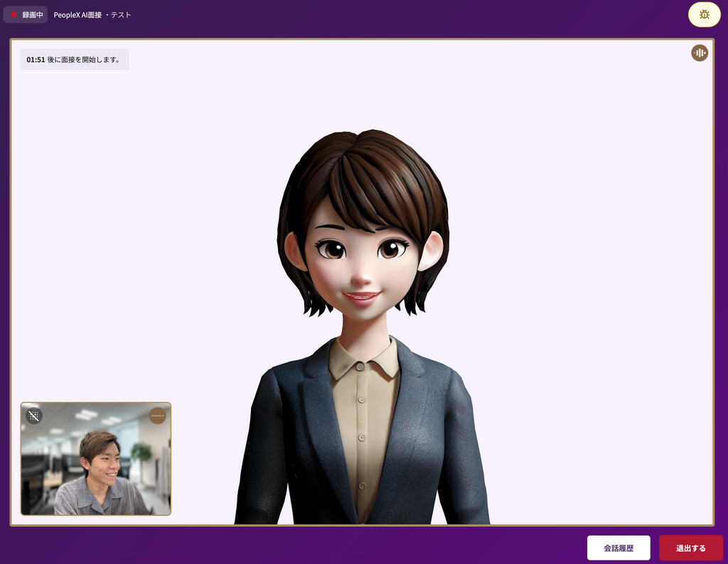Click the 録画中 recording badge
Viewport: 728px width, 564px height.
pyautogui.click(x=26, y=15)
